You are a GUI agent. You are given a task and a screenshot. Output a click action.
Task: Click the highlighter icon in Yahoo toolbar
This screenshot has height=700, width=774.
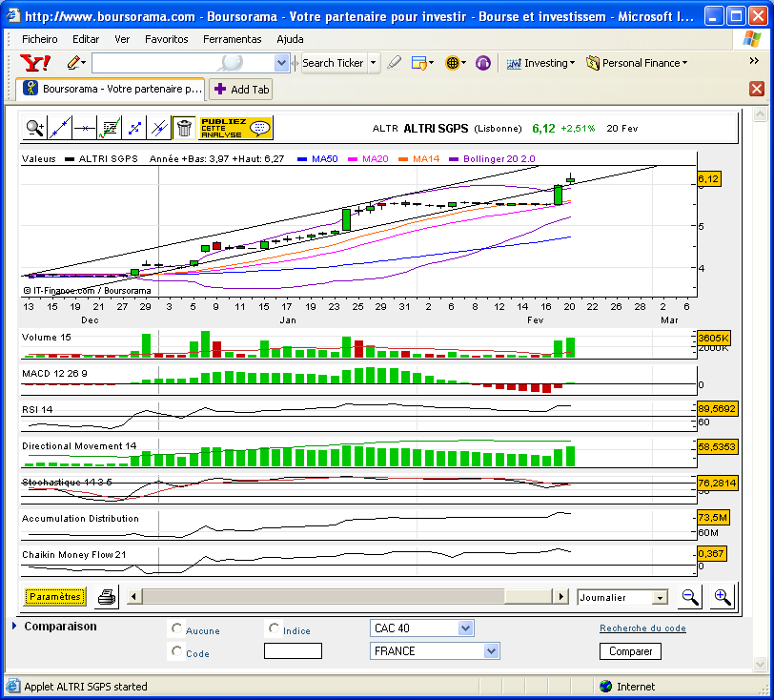coord(394,63)
